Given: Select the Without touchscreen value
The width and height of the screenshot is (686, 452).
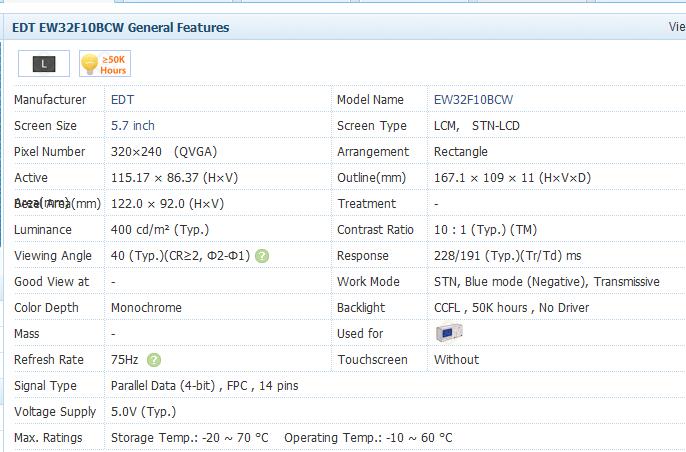Looking at the screenshot, I should pos(456,360).
